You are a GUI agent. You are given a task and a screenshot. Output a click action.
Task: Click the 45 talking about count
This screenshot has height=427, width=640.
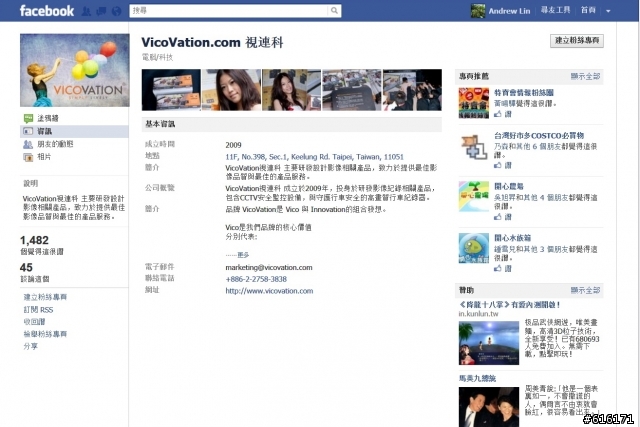point(26,267)
